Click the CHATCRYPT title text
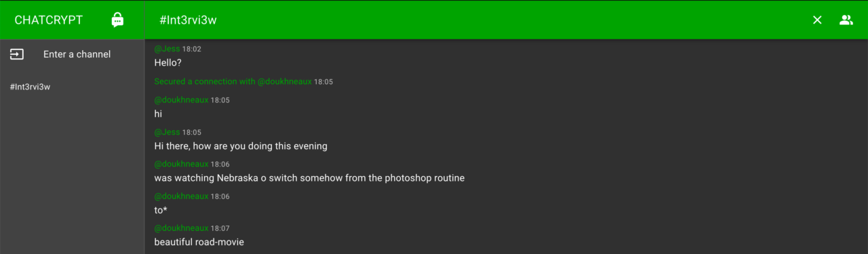Image resolution: width=868 pixels, height=254 pixels. pyautogui.click(x=49, y=20)
